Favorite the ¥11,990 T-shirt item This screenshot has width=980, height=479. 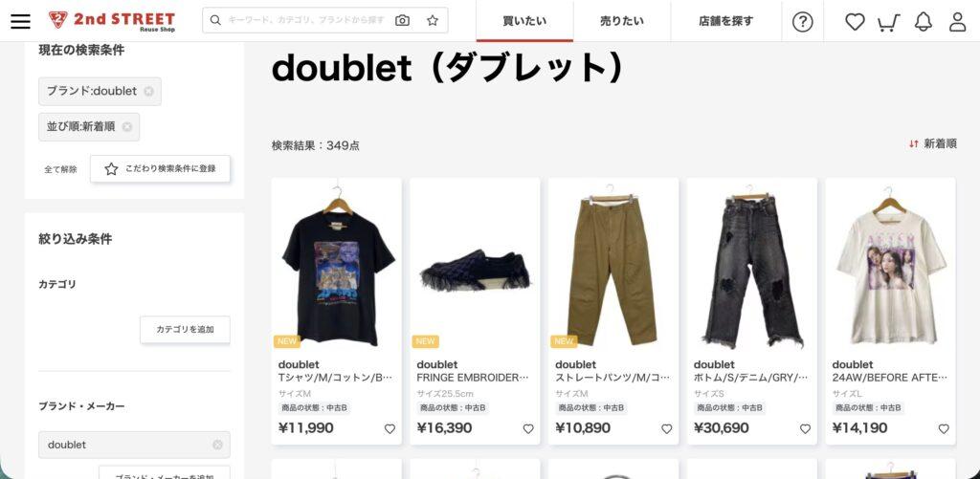pos(390,429)
